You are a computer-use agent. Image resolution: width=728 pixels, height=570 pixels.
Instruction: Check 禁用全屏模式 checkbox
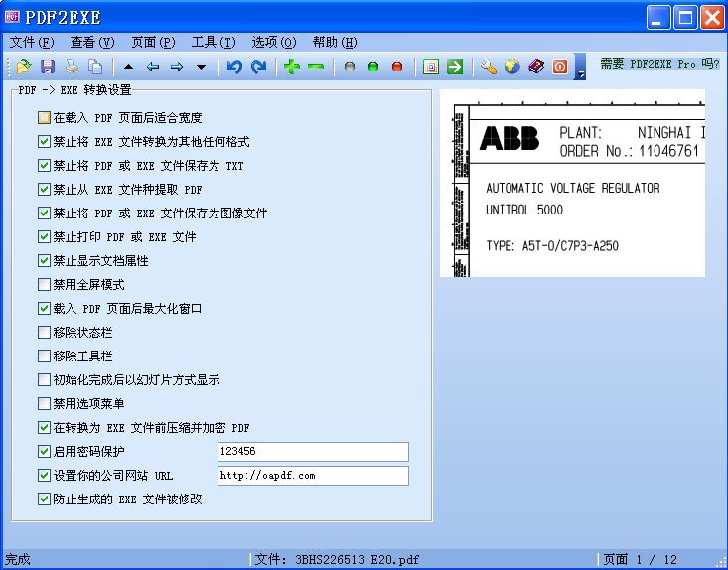pos(44,285)
